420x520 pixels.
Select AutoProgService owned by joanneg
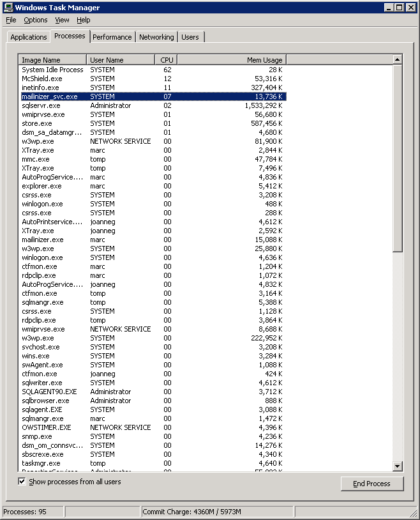point(153,284)
